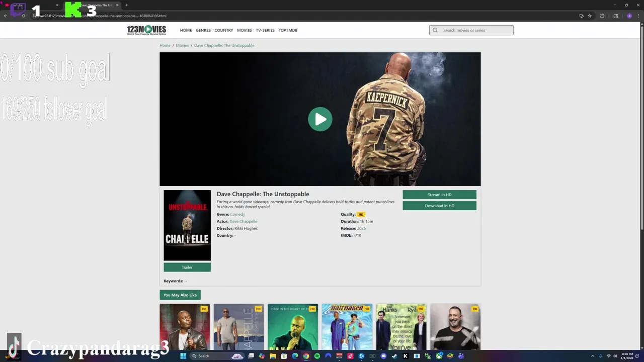The image size is (644, 362).
Task: Open File Explorer from the taskbar
Action: pos(273,356)
